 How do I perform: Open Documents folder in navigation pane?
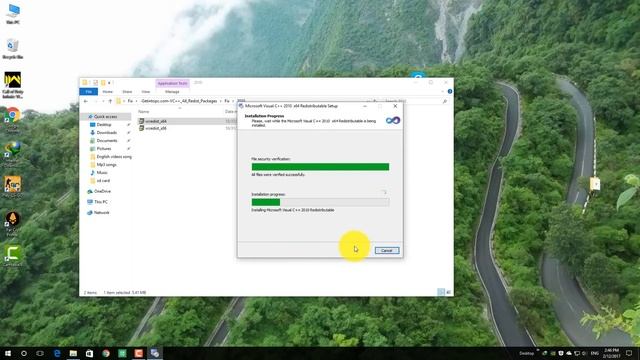click(x=107, y=140)
